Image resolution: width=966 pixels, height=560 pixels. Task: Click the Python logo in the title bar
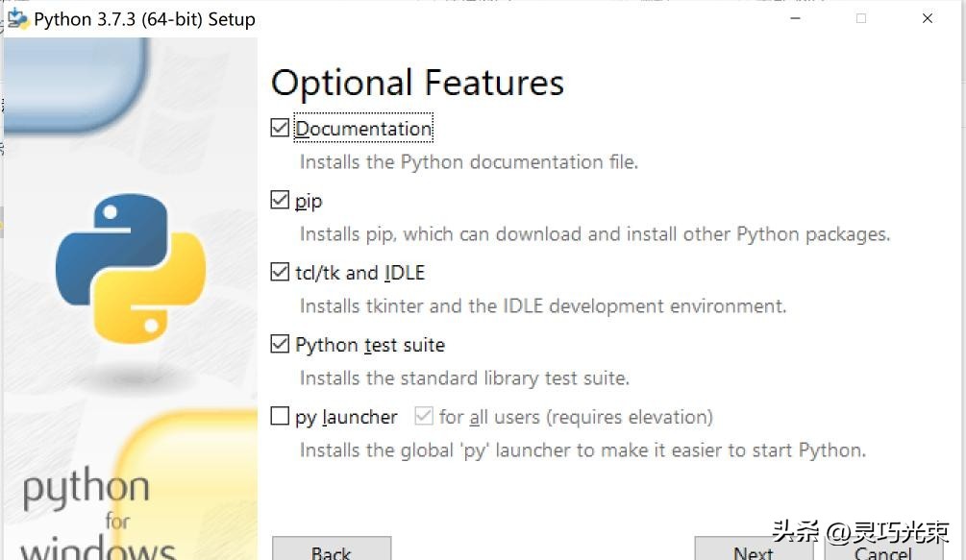(x=17, y=17)
